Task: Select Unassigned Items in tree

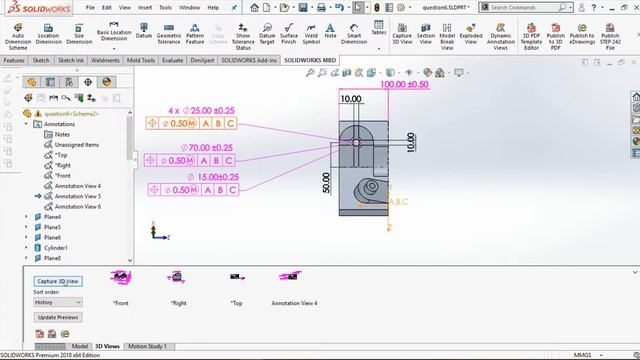Action: point(77,144)
